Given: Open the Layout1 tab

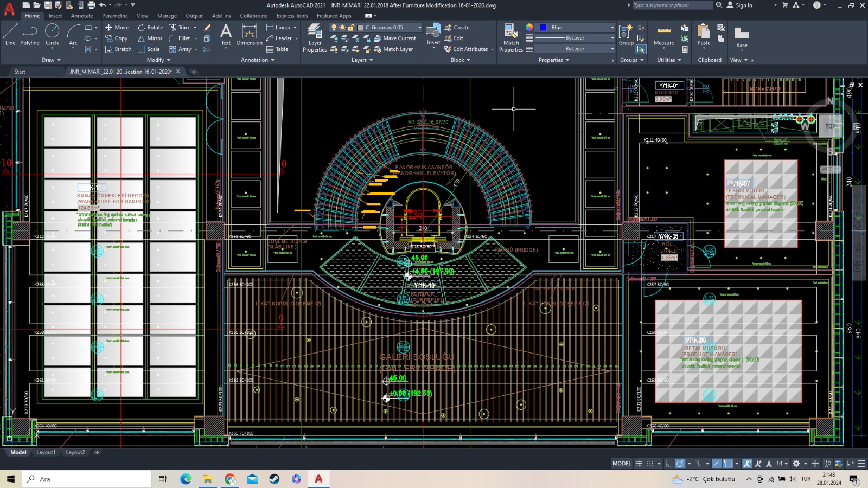Looking at the screenshot, I should 46,452.
